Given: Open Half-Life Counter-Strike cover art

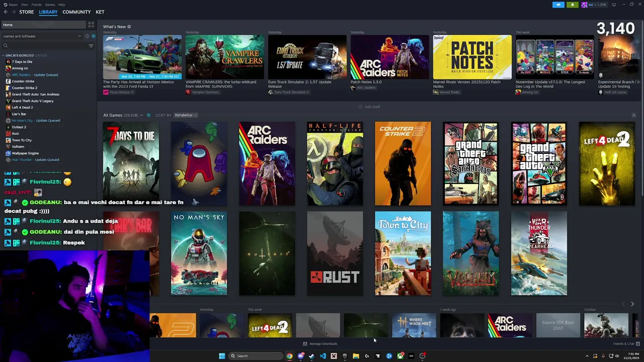Looking at the screenshot, I should coord(335,163).
